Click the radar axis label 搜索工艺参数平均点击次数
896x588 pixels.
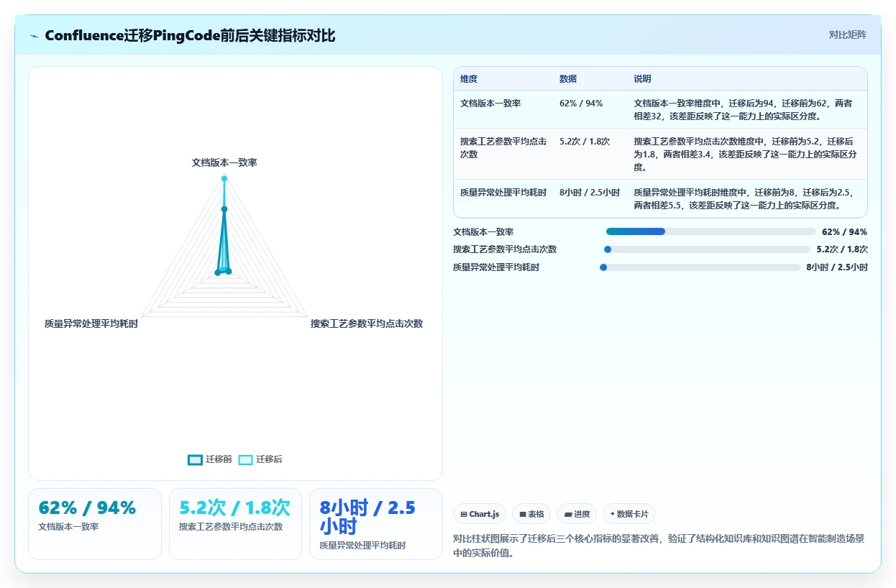[367, 324]
